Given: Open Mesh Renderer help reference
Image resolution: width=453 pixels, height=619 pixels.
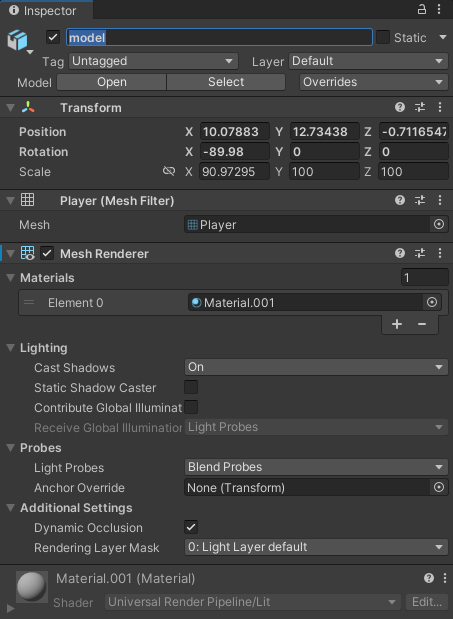Looking at the screenshot, I should [400, 253].
